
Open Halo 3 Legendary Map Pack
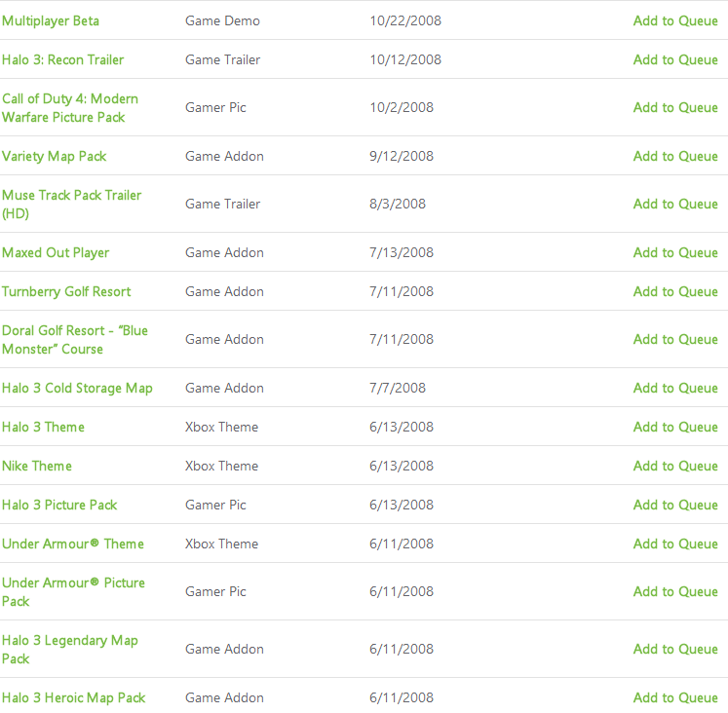point(69,650)
